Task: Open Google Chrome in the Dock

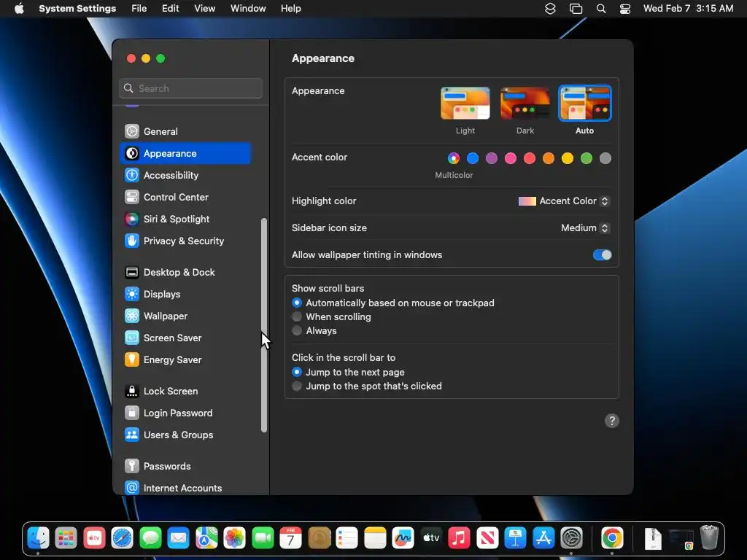Action: pos(612,539)
